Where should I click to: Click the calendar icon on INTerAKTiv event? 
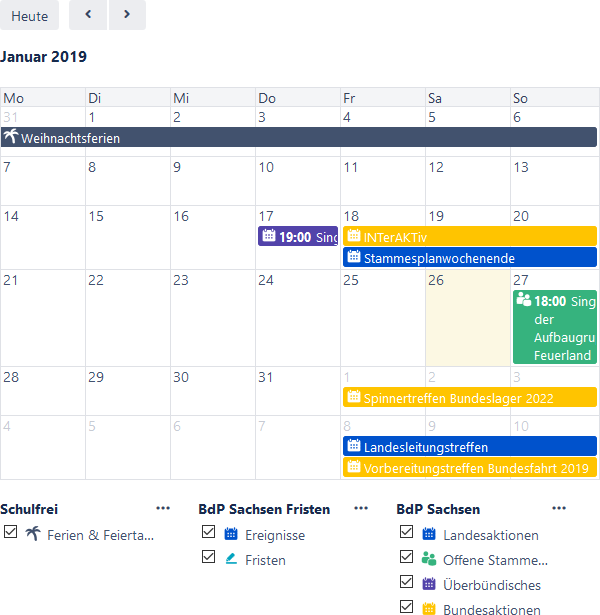(x=353, y=236)
